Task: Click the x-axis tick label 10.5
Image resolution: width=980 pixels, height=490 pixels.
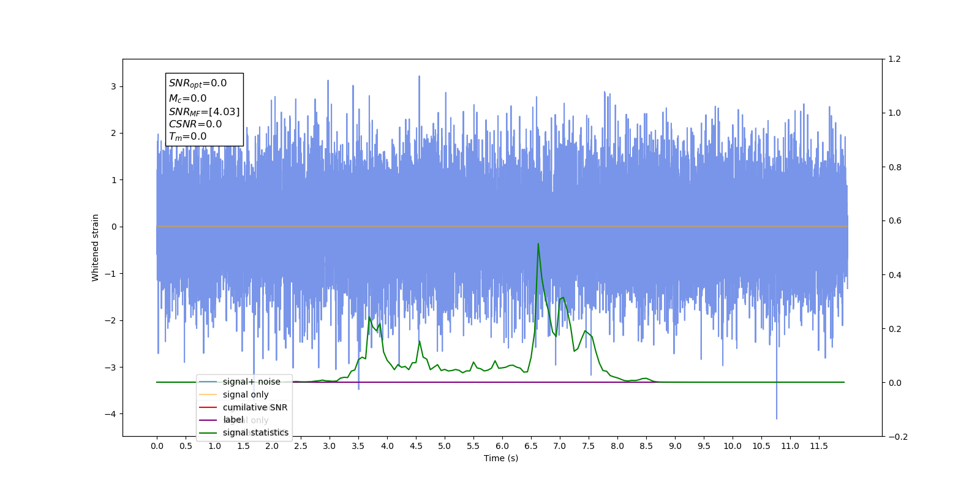Action: [x=761, y=446]
